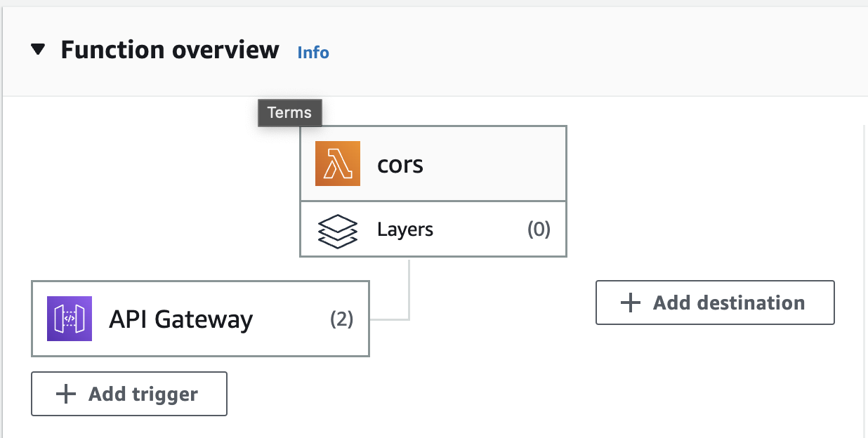The image size is (868, 438).
Task: Select the Layers label
Action: pyautogui.click(x=405, y=230)
